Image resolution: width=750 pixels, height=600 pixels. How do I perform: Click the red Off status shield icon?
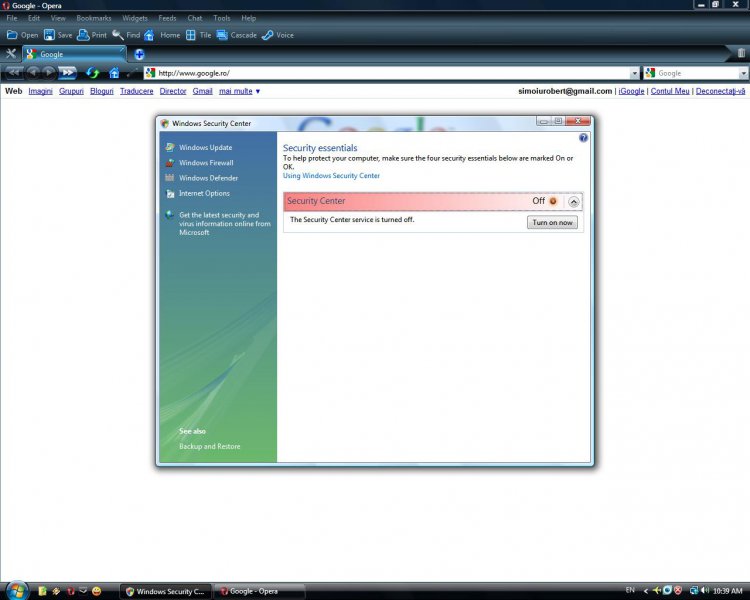tap(553, 201)
